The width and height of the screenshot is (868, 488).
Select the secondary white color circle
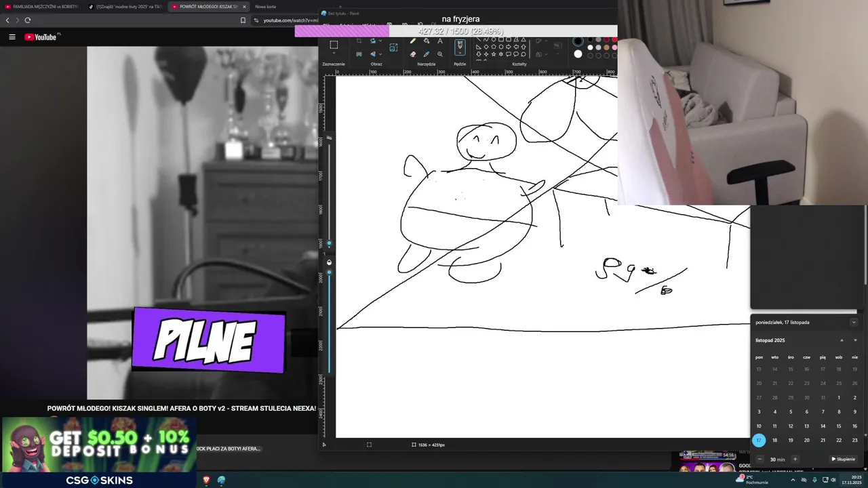click(x=578, y=54)
